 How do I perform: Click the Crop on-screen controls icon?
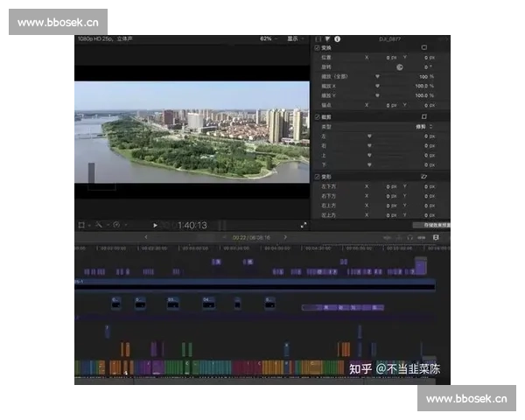click(x=424, y=116)
